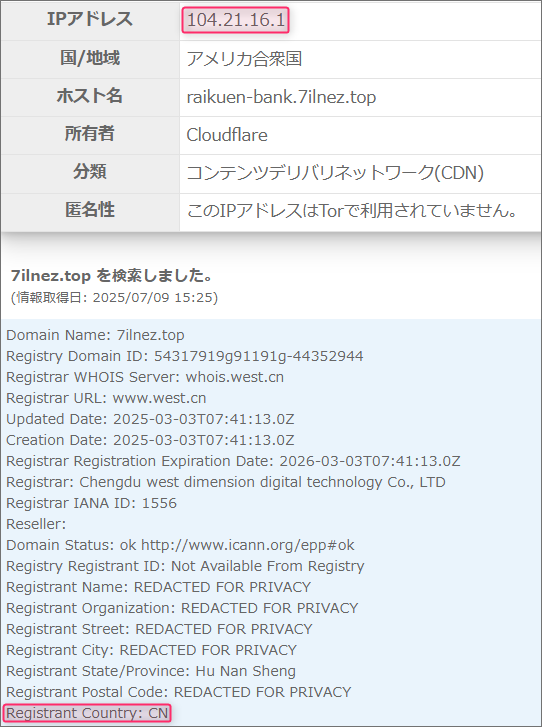Click the ホスト名 row label
The height and width of the screenshot is (727, 542).
[90, 96]
